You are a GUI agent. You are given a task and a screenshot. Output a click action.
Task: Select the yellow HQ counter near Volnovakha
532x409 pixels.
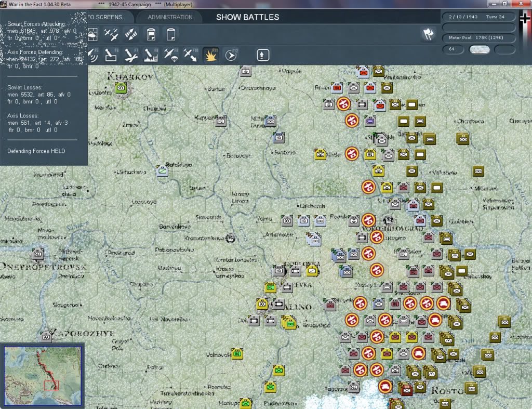point(237,354)
